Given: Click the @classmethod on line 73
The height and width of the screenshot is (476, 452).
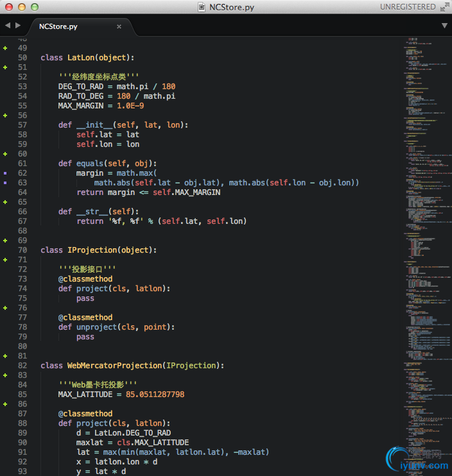Looking at the screenshot, I should pos(85,279).
